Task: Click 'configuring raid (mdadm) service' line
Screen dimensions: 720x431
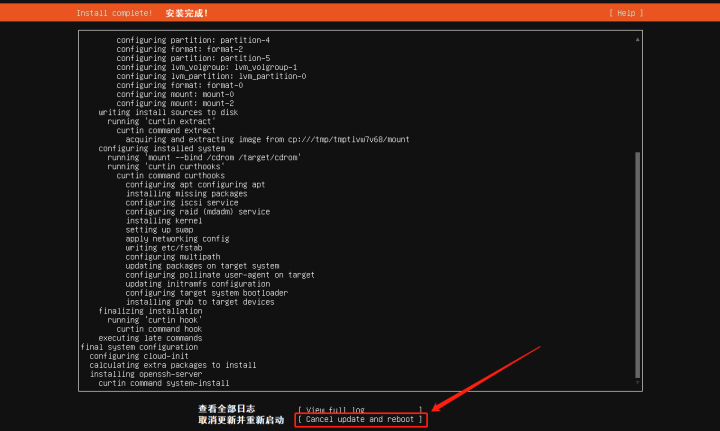Action: (x=197, y=212)
